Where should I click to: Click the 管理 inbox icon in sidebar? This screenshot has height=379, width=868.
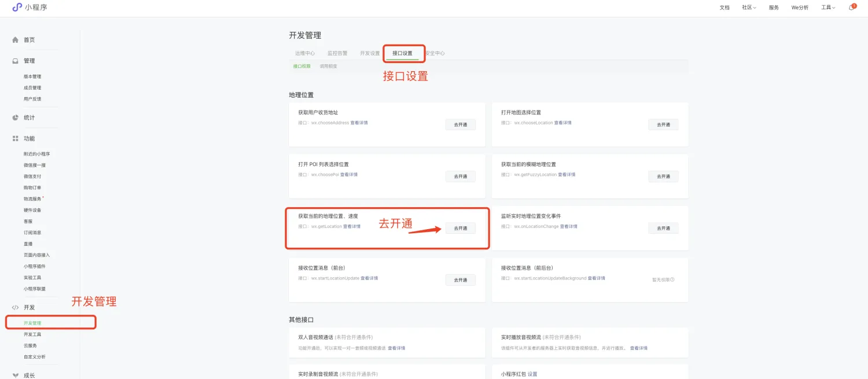pos(16,61)
